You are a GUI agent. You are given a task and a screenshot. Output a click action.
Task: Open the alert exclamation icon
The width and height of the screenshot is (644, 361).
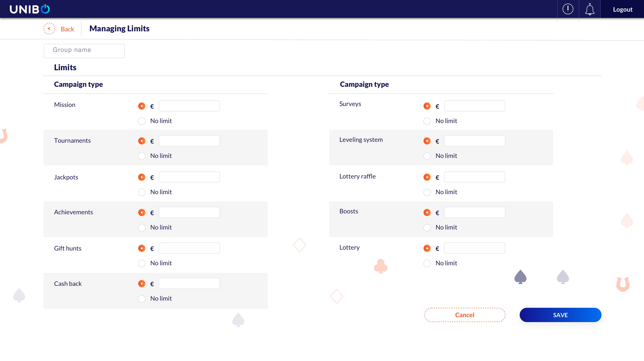click(x=568, y=9)
